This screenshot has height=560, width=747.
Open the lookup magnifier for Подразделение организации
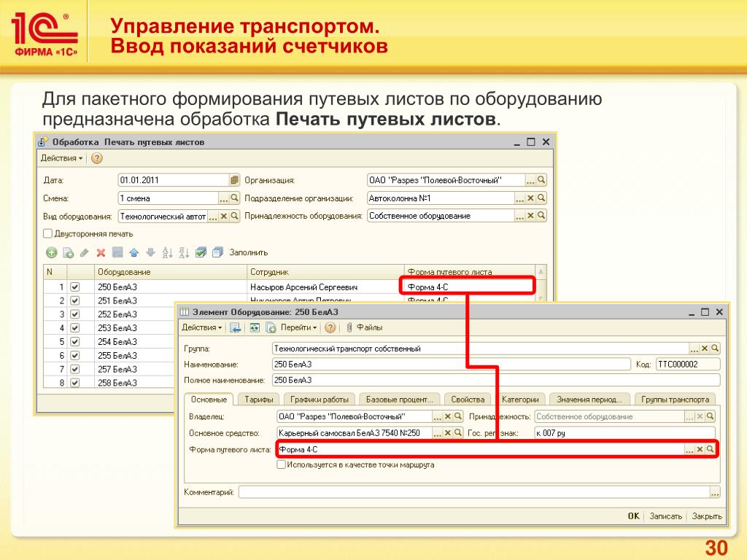541,198
